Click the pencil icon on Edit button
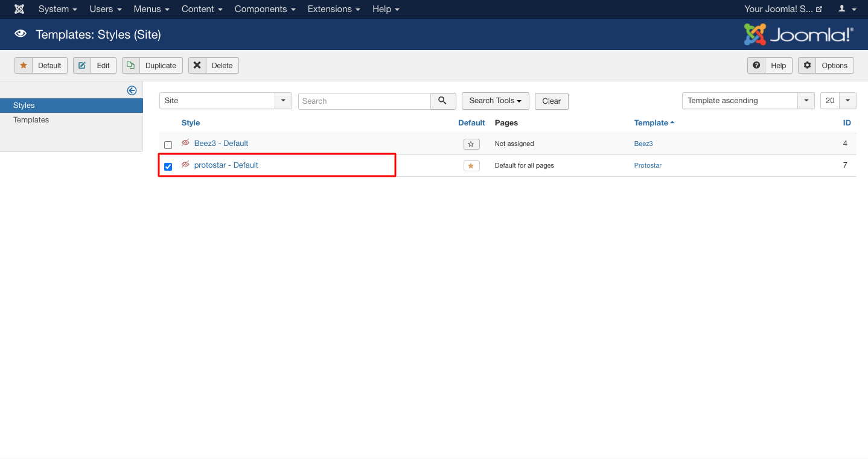This screenshot has width=868, height=459. [82, 65]
